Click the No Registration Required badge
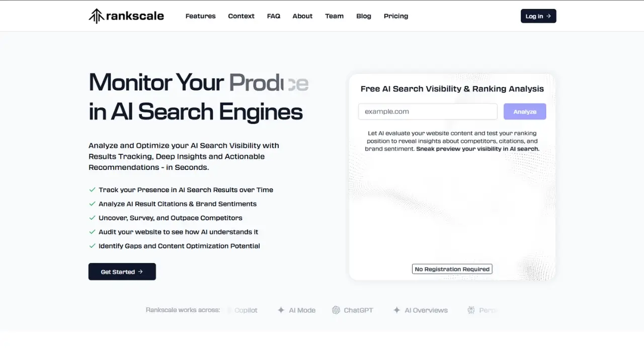 [x=452, y=268]
